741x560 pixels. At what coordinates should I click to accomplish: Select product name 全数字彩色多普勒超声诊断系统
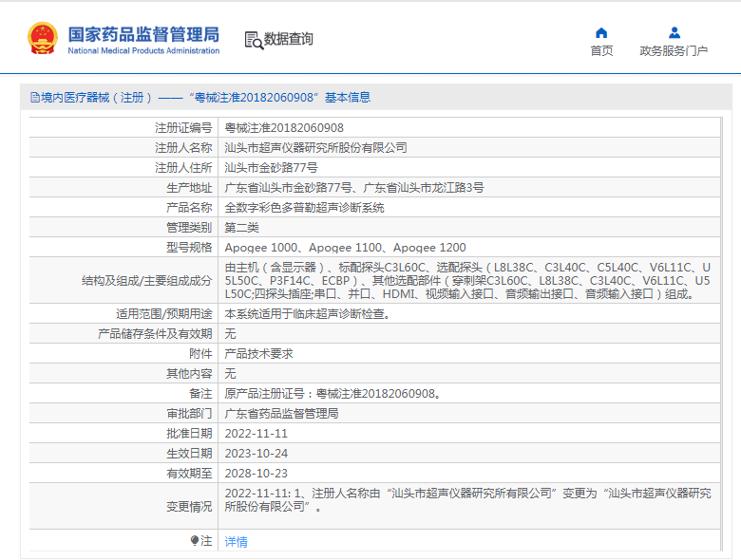[x=304, y=207]
